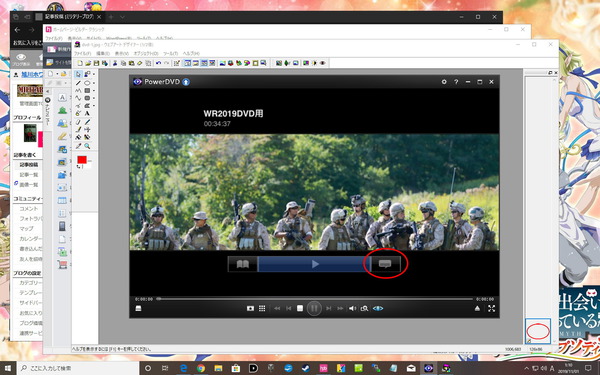Open 記事一覧 in the blog sidebar
The height and width of the screenshot is (375, 600).
pyautogui.click(x=29, y=174)
